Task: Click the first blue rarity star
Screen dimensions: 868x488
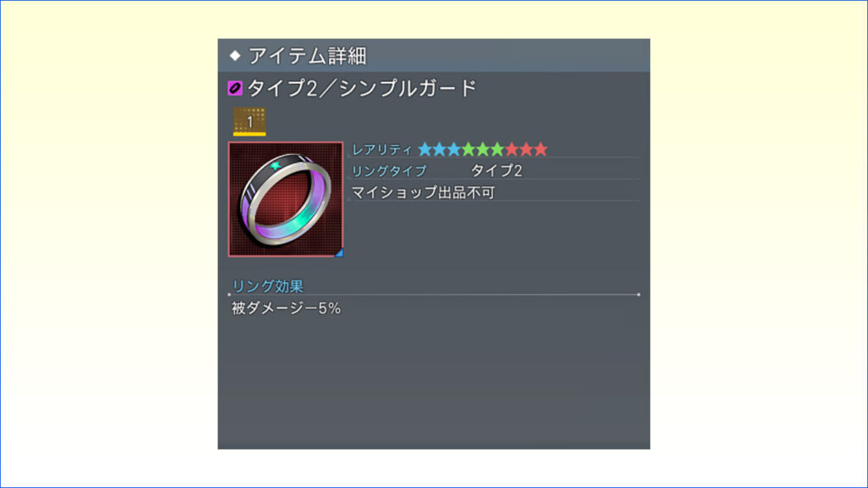Action: click(x=426, y=149)
